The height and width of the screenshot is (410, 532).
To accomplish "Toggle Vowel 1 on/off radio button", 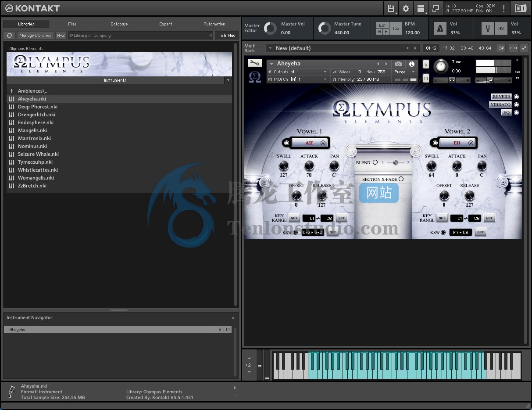I will click(x=287, y=143).
